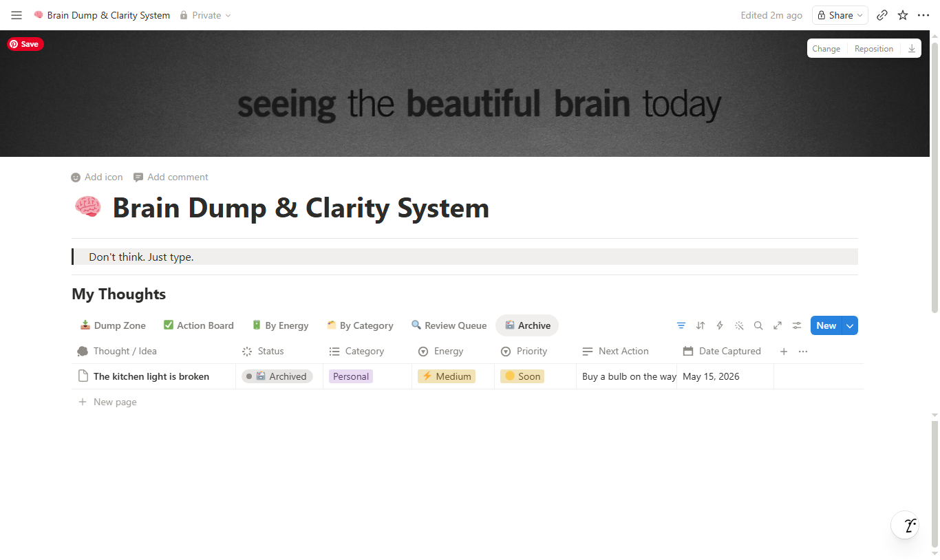Switch to the Dump Zone tab
This screenshot has height=560, width=940.
[113, 325]
